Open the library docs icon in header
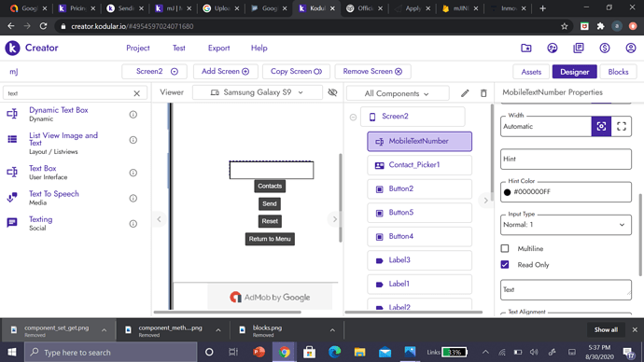This screenshot has width=644, height=362. [x=579, y=48]
